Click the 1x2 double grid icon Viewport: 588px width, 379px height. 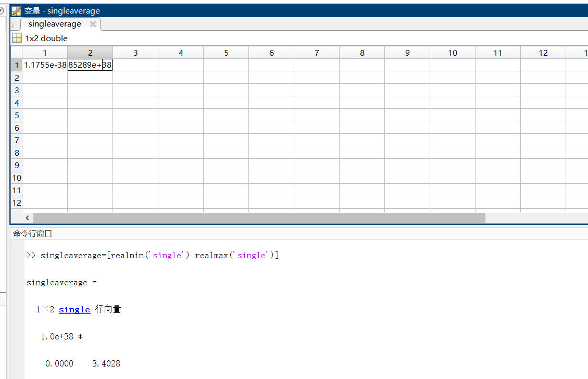click(x=17, y=38)
